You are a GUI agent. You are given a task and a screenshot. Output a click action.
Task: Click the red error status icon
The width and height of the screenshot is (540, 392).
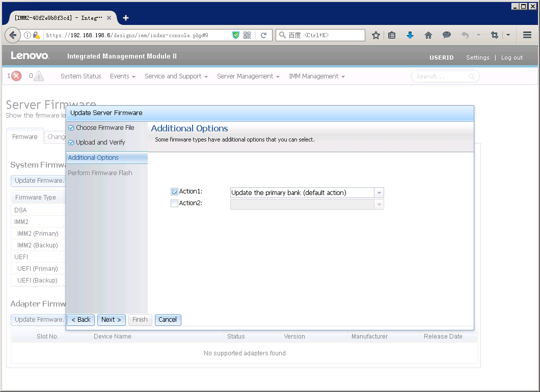tap(16, 76)
